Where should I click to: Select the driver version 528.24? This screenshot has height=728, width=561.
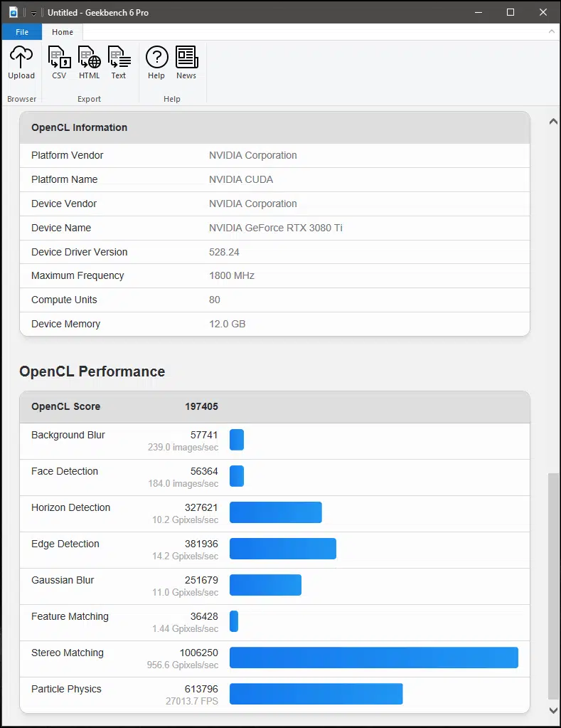coord(224,252)
